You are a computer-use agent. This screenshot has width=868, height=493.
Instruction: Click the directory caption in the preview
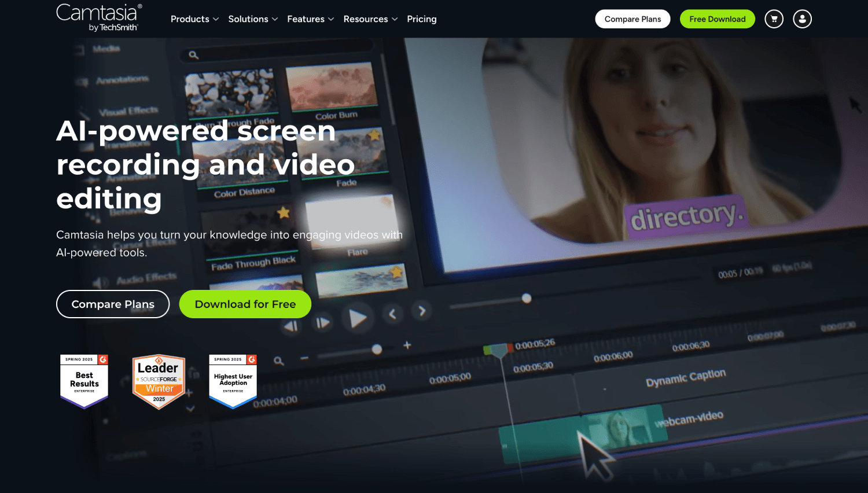coord(686,216)
